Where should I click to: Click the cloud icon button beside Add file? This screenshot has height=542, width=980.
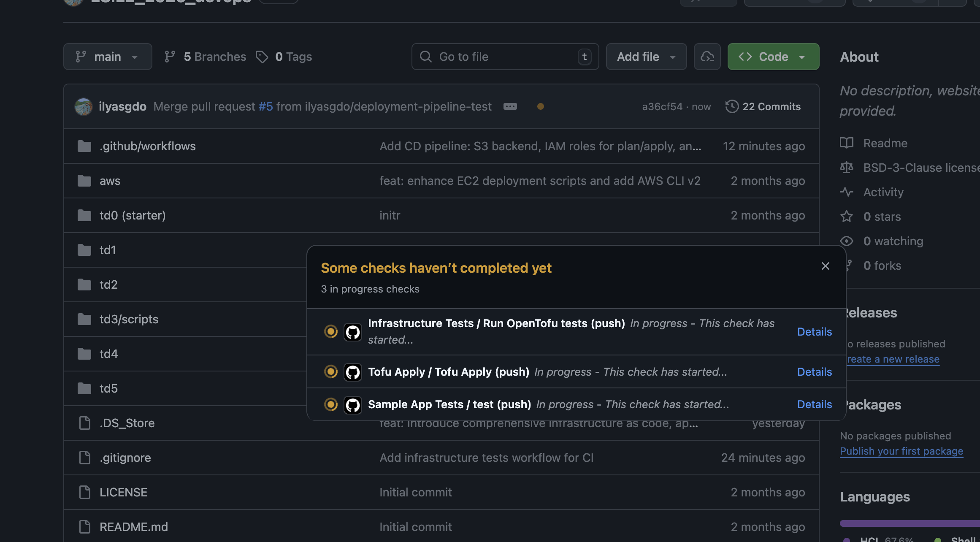707,57
